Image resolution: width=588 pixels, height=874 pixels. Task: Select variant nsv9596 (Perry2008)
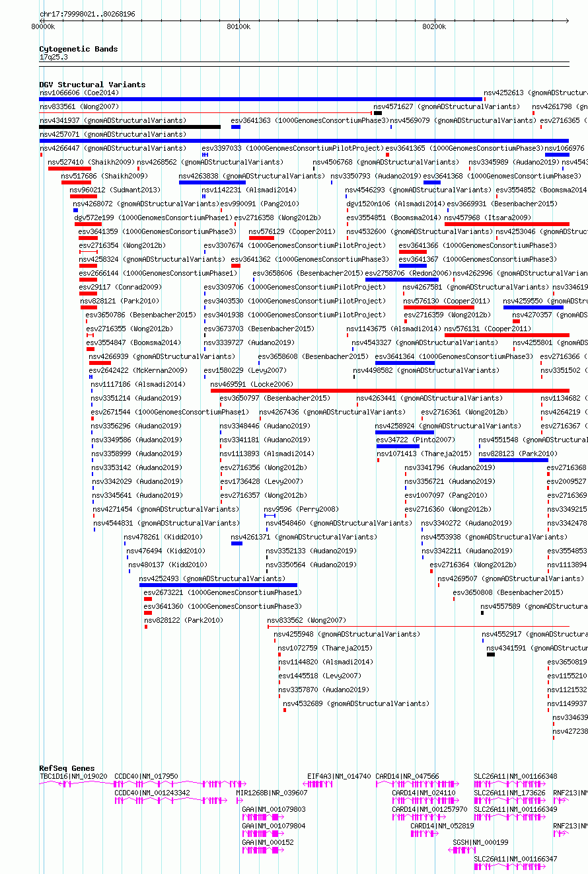pyautogui.click(x=301, y=509)
